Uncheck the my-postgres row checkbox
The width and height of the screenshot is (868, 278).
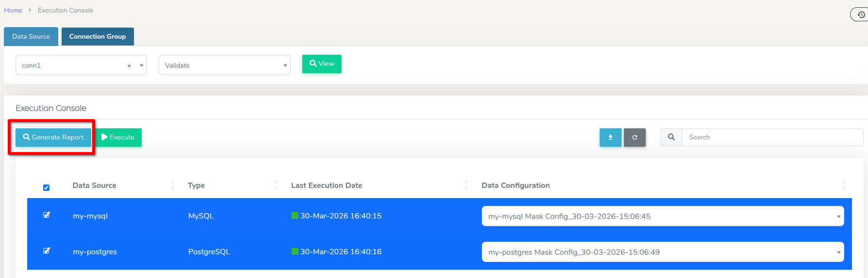point(47,251)
